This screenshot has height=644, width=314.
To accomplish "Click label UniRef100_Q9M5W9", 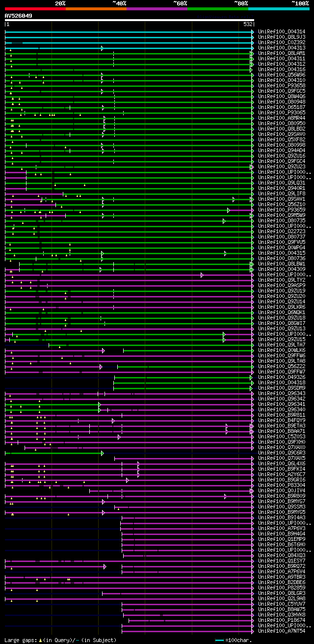I will tap(282, 215).
